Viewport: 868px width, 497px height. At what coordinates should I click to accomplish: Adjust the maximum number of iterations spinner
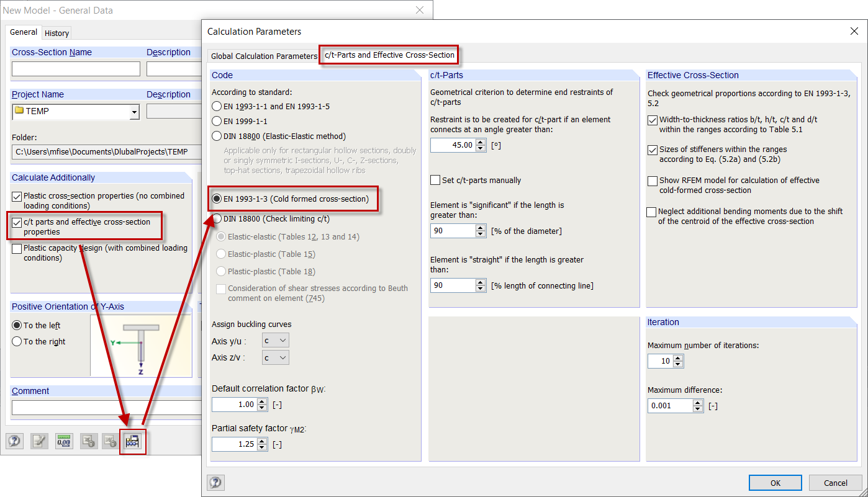pyautogui.click(x=677, y=361)
